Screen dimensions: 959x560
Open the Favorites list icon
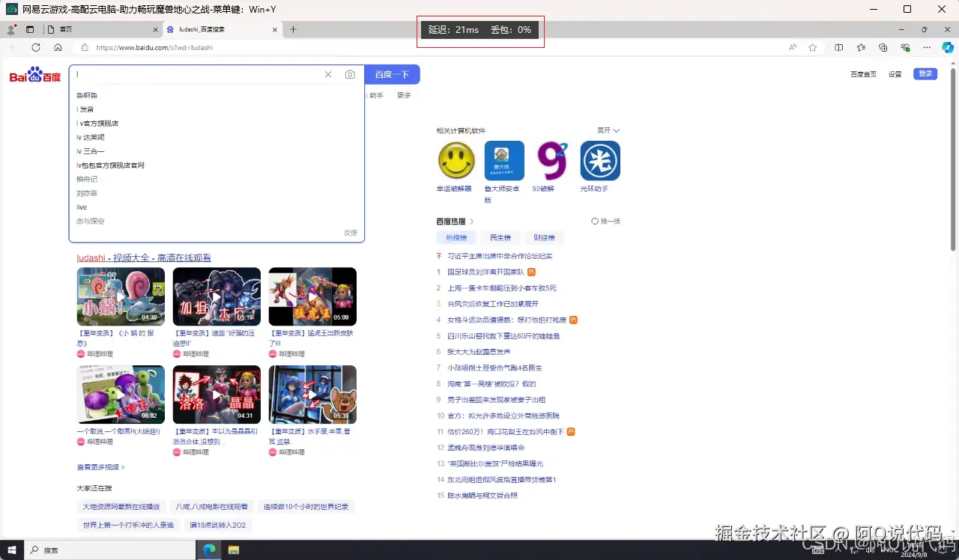[x=861, y=47]
